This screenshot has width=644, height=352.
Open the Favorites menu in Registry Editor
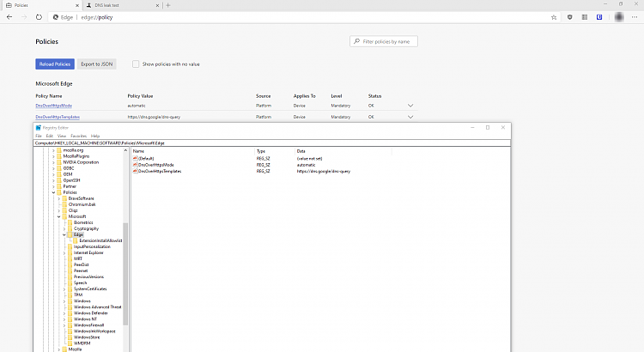(78, 136)
